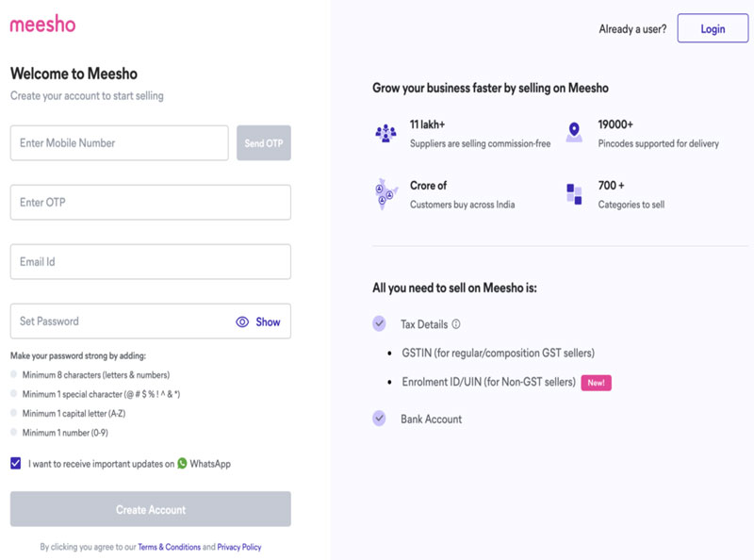Click the Minimum 1 capital letter indicator

coord(14,413)
